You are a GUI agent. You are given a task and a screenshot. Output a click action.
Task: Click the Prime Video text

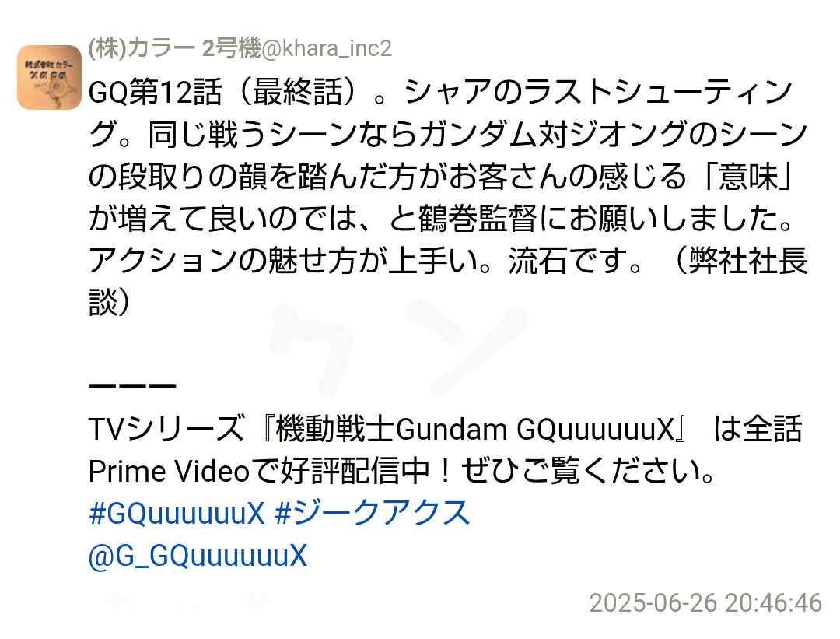169,472
